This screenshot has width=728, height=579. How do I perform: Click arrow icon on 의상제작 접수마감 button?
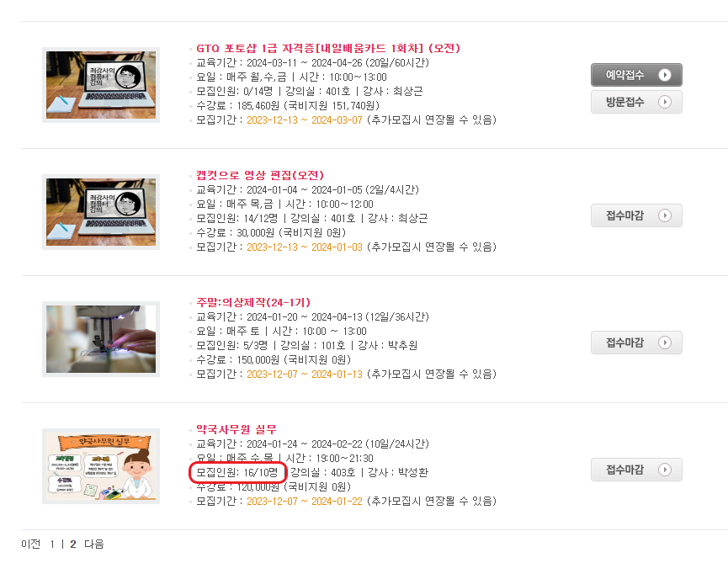(x=664, y=343)
